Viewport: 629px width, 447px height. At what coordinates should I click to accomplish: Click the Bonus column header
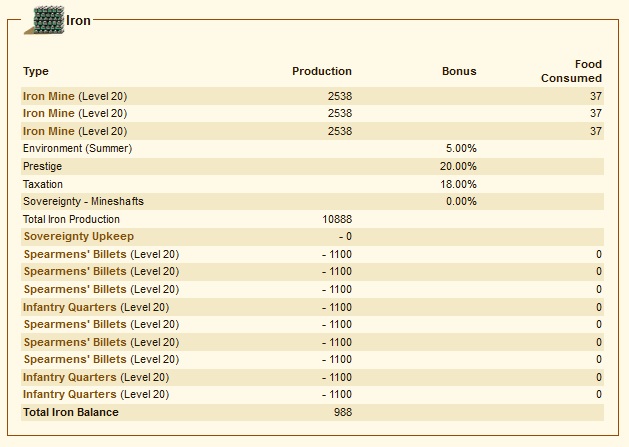pos(459,71)
